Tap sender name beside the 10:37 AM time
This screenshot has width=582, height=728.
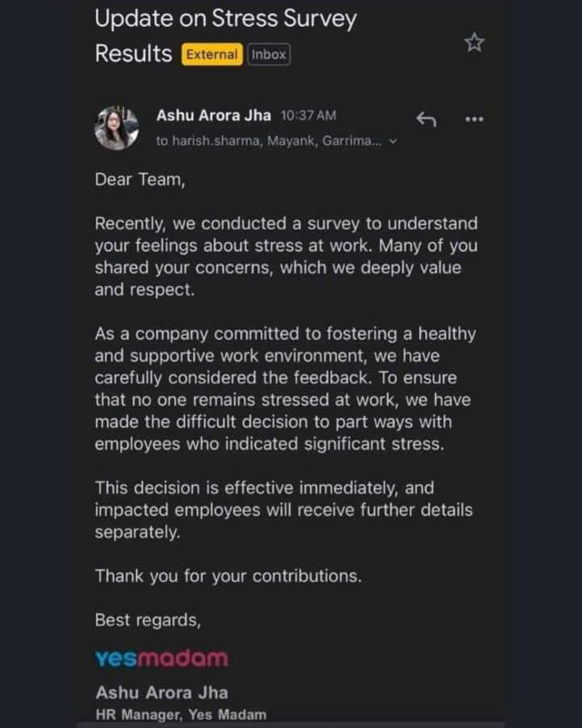[213, 115]
